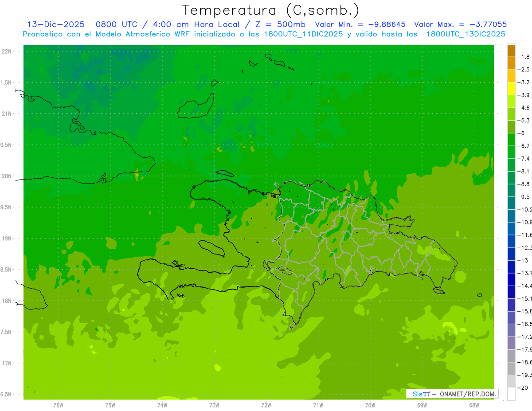Click the 'Temperatura (C,somb.)' map title
The width and height of the screenshot is (532, 411).
271,10
